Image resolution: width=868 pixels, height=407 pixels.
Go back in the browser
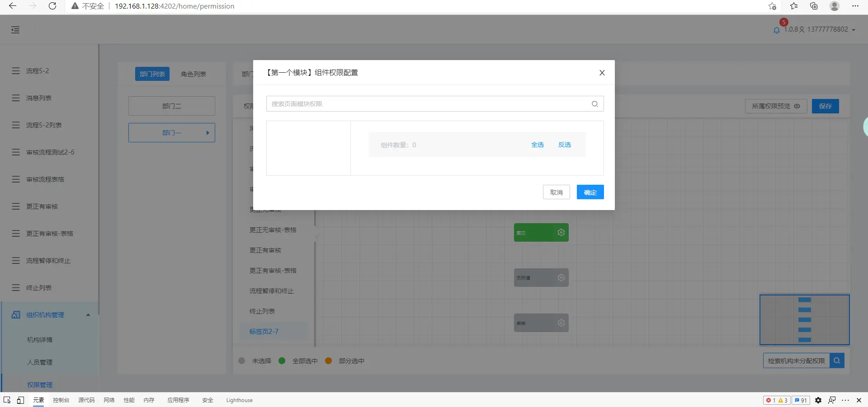(13, 6)
